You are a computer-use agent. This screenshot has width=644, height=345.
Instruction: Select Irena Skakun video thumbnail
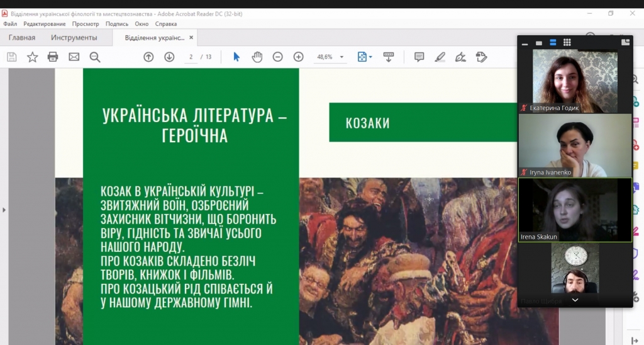575,210
